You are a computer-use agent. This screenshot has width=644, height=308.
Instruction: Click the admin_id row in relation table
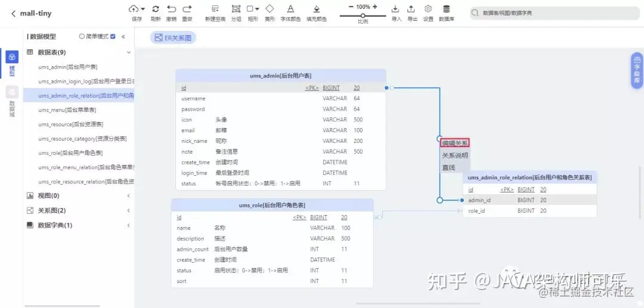click(530, 200)
